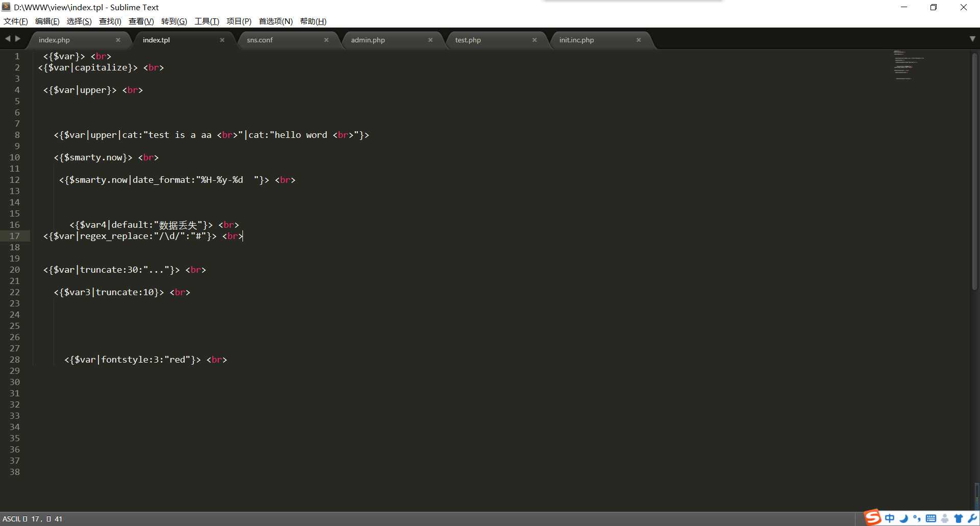
Task: Open the 文件(F) menu
Action: coord(16,21)
